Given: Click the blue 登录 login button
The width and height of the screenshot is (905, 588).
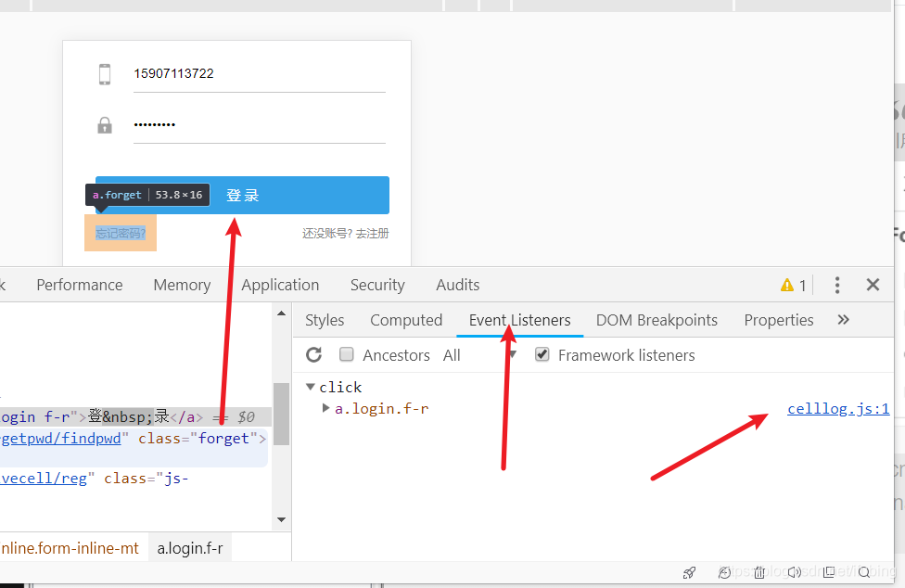Looking at the screenshot, I should pyautogui.click(x=242, y=195).
